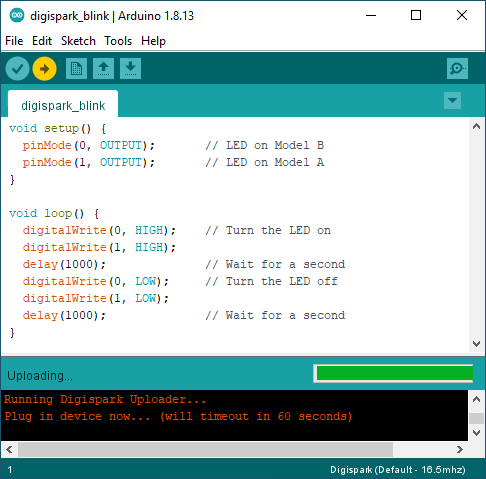
Task: Open the Edit menu
Action: click(x=42, y=41)
